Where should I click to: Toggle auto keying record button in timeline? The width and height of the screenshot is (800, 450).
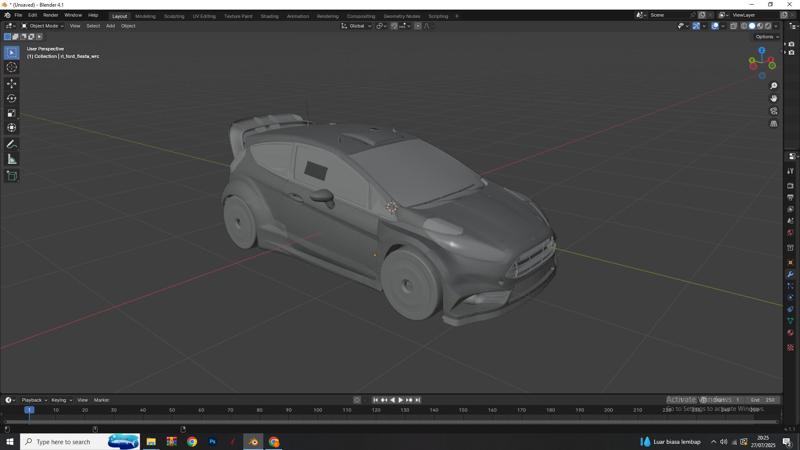357,400
